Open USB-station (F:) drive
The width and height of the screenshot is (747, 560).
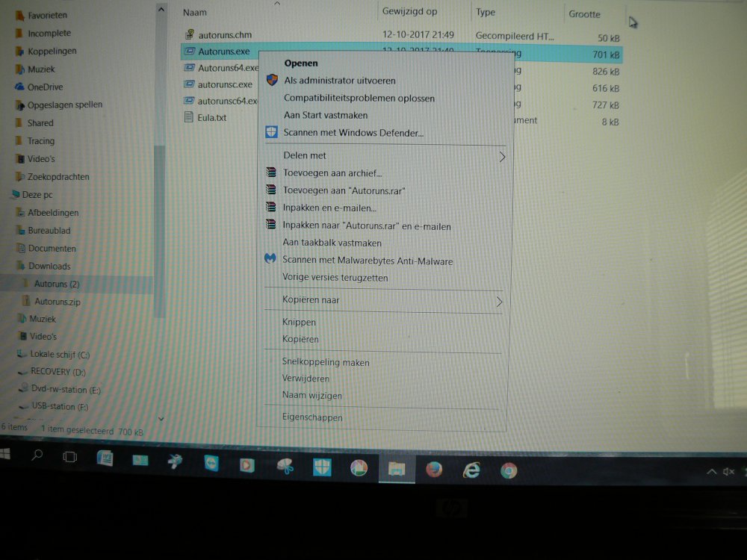(x=60, y=406)
